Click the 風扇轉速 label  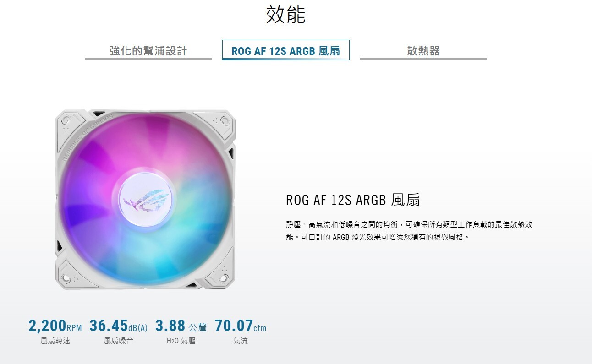pyautogui.click(x=55, y=341)
